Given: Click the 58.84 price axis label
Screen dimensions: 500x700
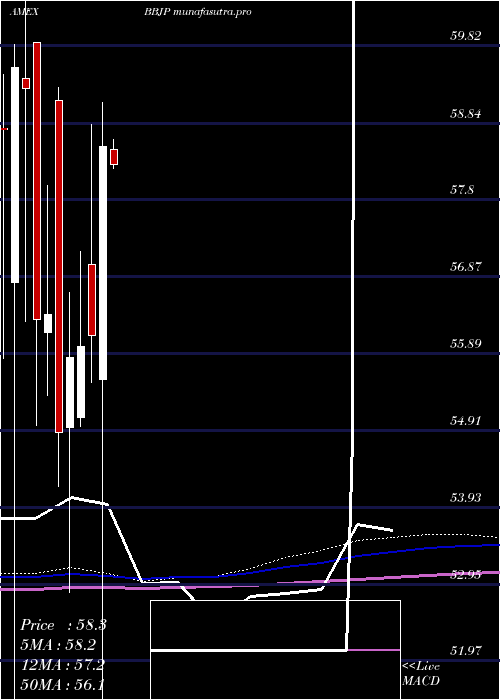Looking at the screenshot, I should click(466, 113).
